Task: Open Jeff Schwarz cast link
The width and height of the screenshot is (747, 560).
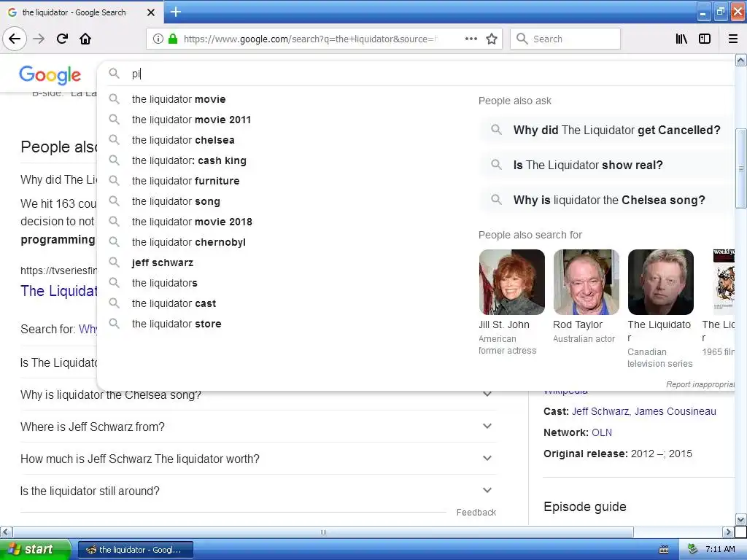Action: pyautogui.click(x=600, y=411)
